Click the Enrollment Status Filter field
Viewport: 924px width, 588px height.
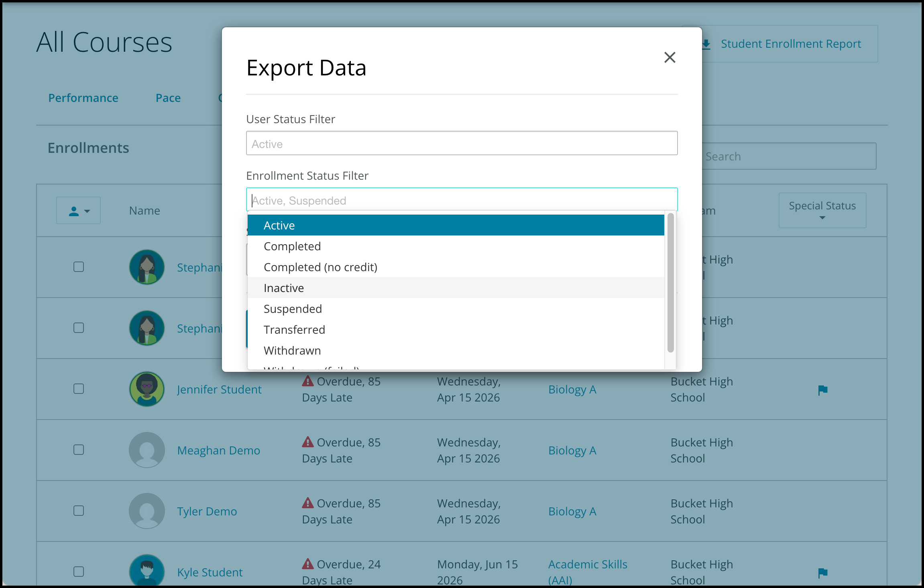pyautogui.click(x=462, y=199)
